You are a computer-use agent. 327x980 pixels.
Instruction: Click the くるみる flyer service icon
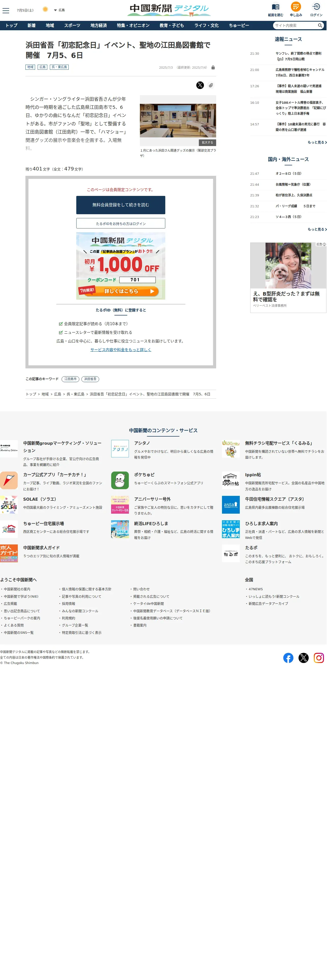coord(231,449)
